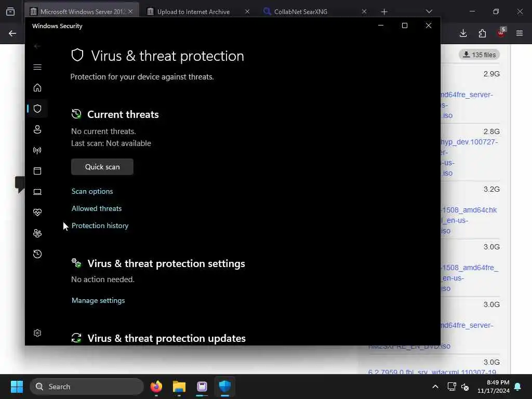
Task: Open the notifications bell icon
Action: (x=518, y=387)
